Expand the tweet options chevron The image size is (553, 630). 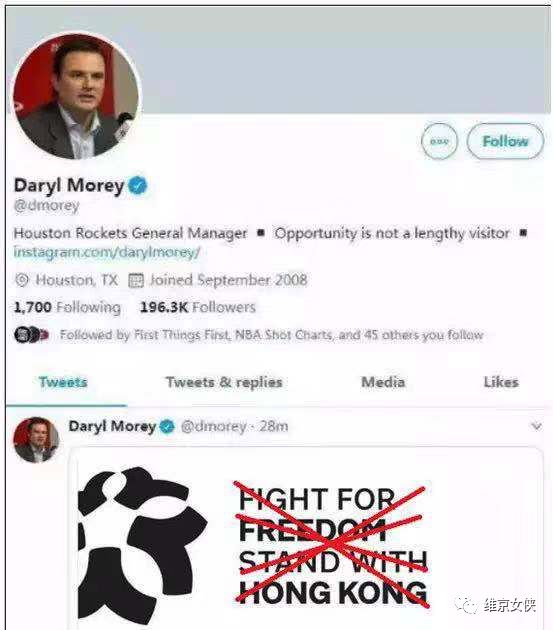[537, 426]
